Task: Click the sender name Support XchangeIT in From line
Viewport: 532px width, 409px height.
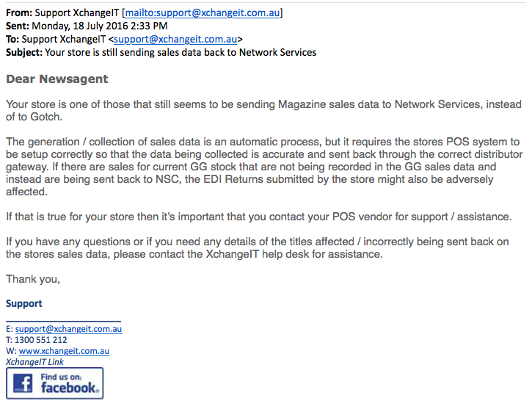Action: (76, 12)
